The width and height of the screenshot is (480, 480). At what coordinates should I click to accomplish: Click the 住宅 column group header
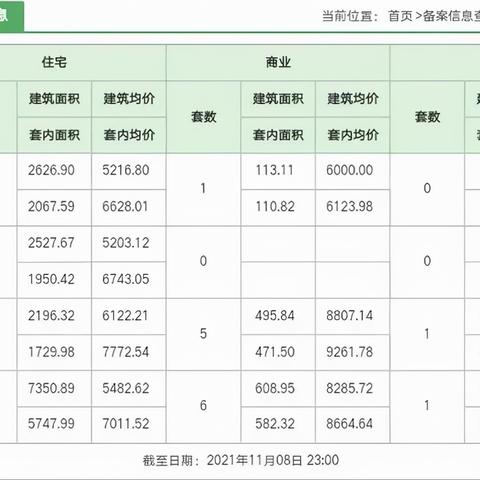(54, 62)
